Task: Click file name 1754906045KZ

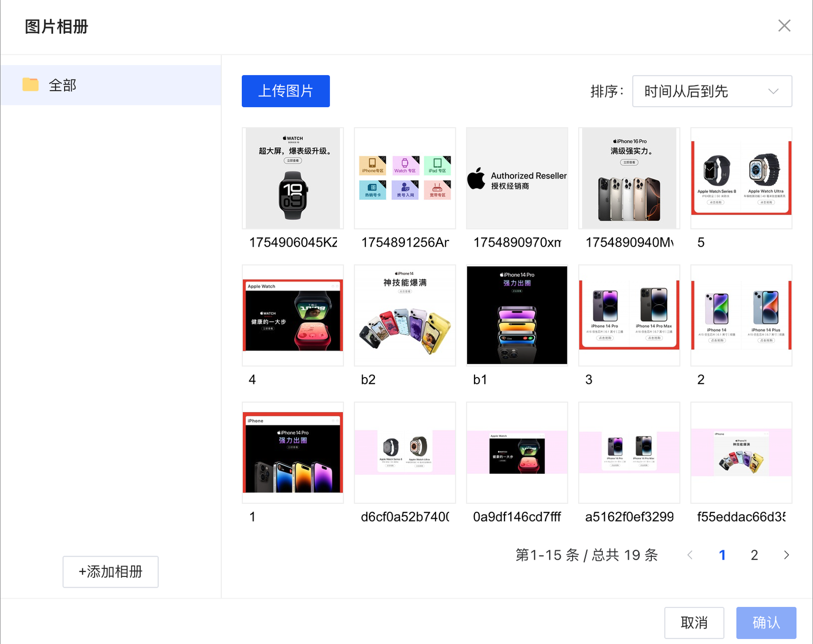Action: [293, 242]
